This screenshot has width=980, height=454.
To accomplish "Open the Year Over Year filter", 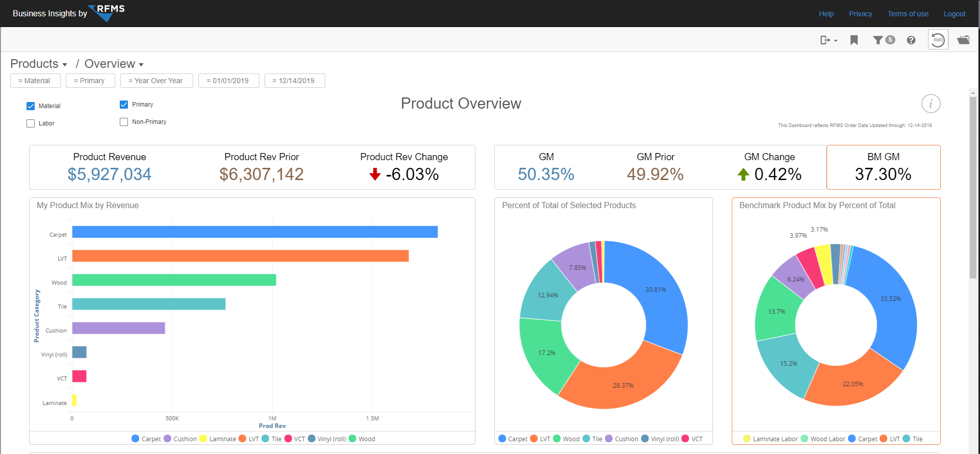I will point(156,81).
